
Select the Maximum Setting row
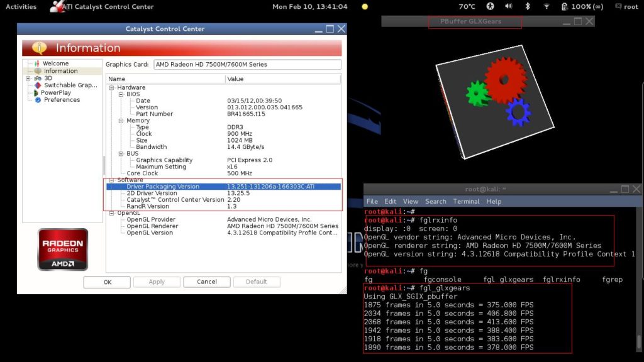tap(223, 167)
